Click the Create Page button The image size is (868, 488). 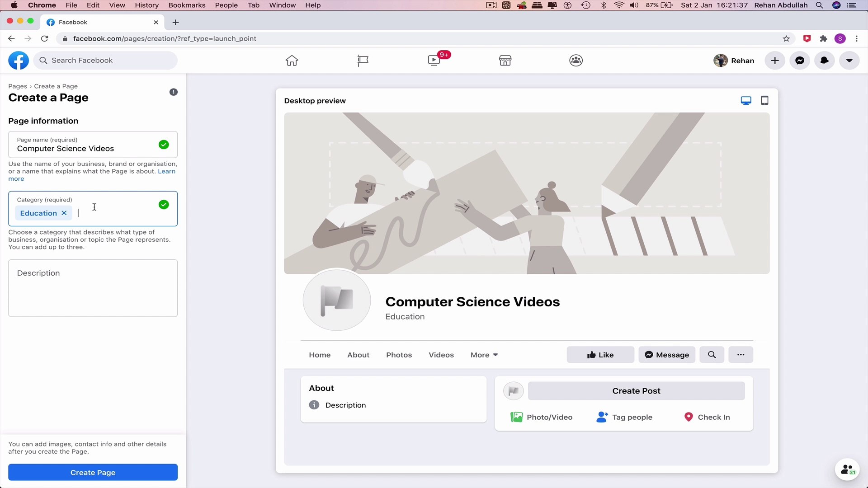(93, 472)
